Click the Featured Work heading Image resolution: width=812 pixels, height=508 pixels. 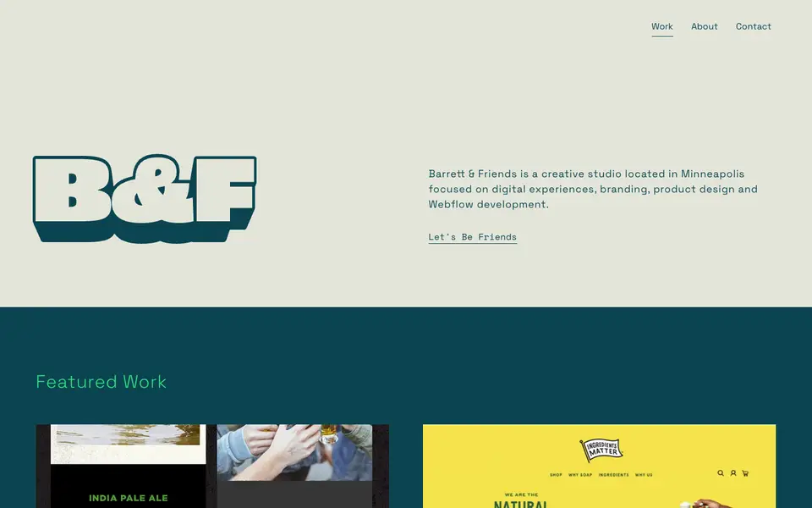click(101, 382)
